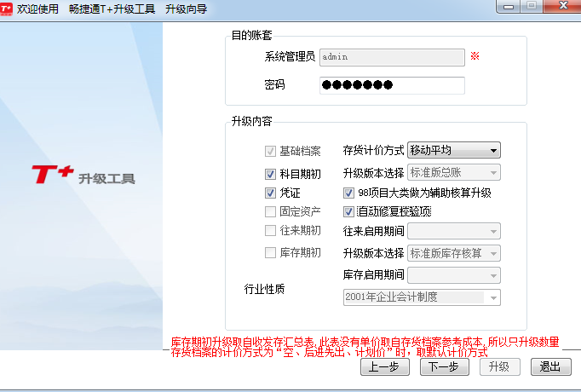Open the 存货计价方式 dropdown showing 移动平均
Viewport: 581px width, 392px height.
tap(454, 150)
